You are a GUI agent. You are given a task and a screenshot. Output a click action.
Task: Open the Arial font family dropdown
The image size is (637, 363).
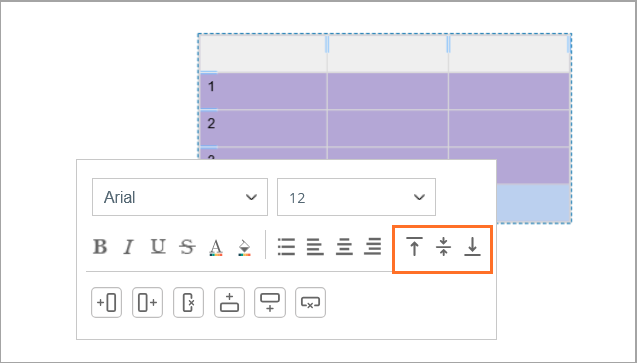point(180,197)
